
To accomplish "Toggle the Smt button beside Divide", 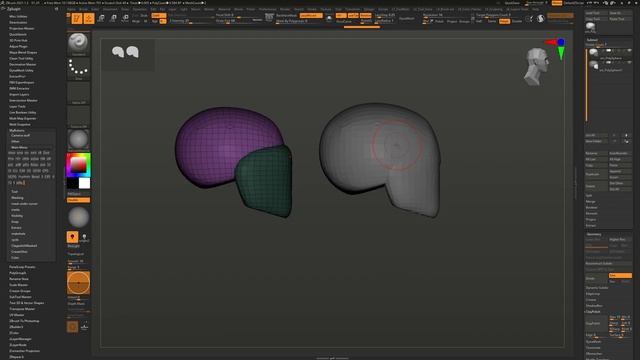I will pyautogui.click(x=620, y=276).
